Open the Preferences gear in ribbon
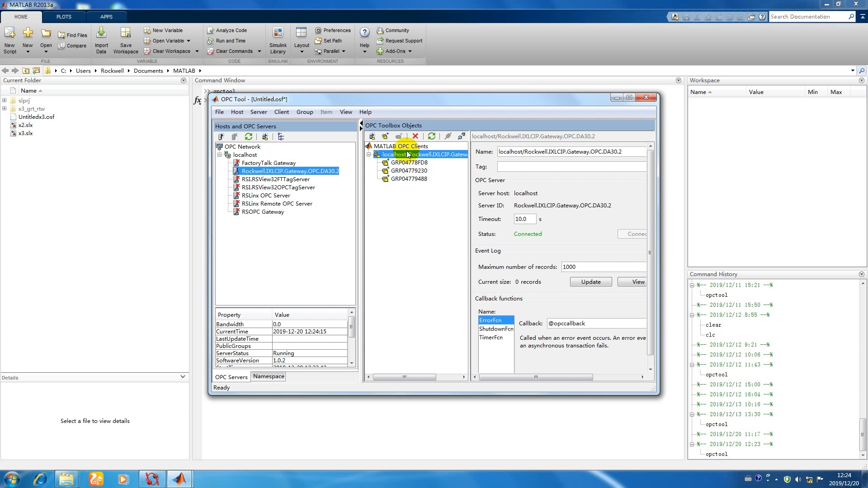 pyautogui.click(x=318, y=30)
